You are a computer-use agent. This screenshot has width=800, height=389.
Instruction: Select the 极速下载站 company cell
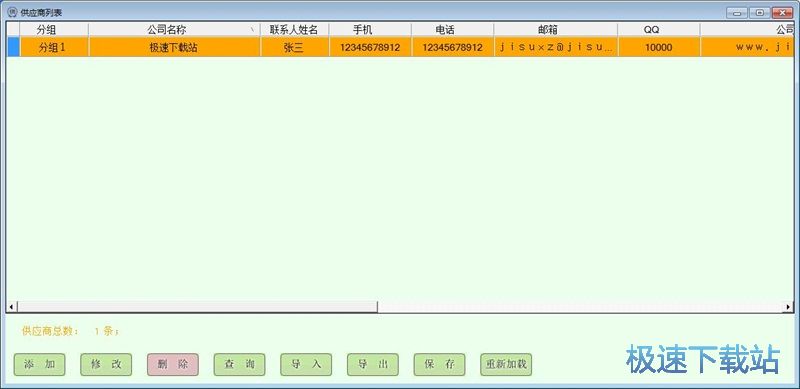(x=174, y=47)
